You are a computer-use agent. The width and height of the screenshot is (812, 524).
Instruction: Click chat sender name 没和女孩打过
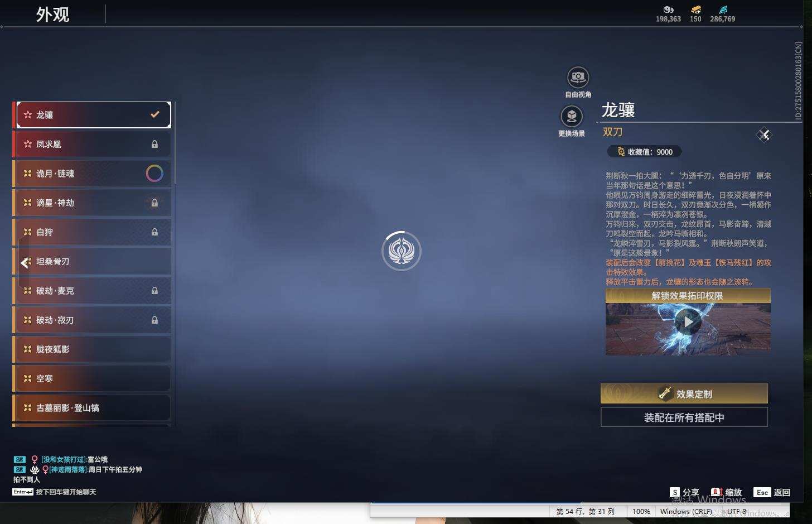point(64,459)
